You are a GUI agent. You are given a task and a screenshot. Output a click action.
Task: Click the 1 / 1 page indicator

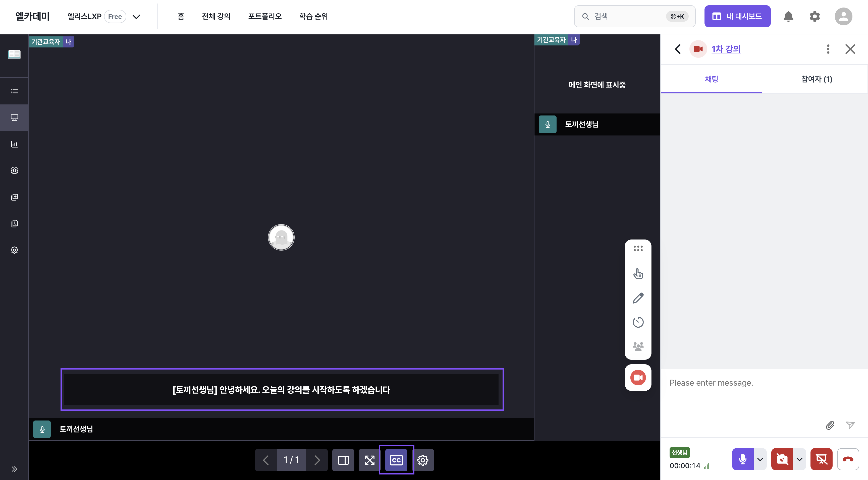(291, 460)
